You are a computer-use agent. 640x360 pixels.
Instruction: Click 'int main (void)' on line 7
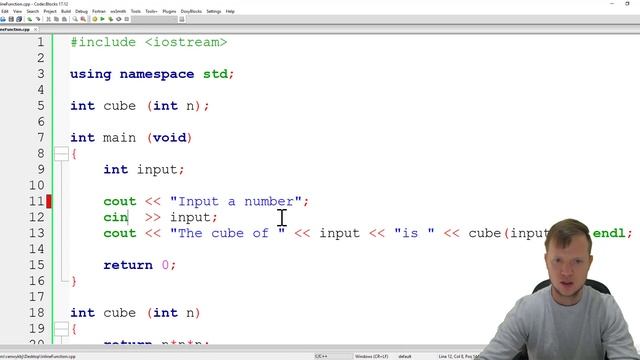pyautogui.click(x=131, y=138)
